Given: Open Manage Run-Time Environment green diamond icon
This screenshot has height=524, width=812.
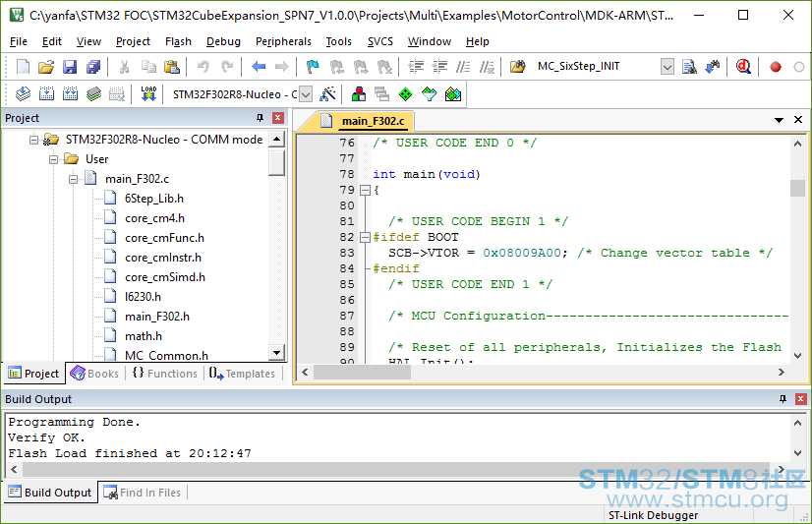Looking at the screenshot, I should [405, 94].
